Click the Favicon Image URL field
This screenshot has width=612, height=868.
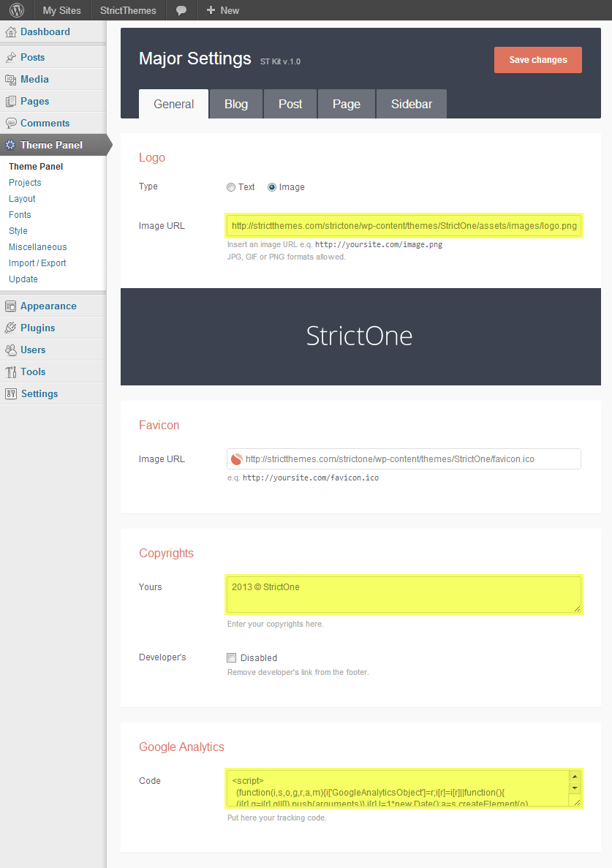pos(409,459)
